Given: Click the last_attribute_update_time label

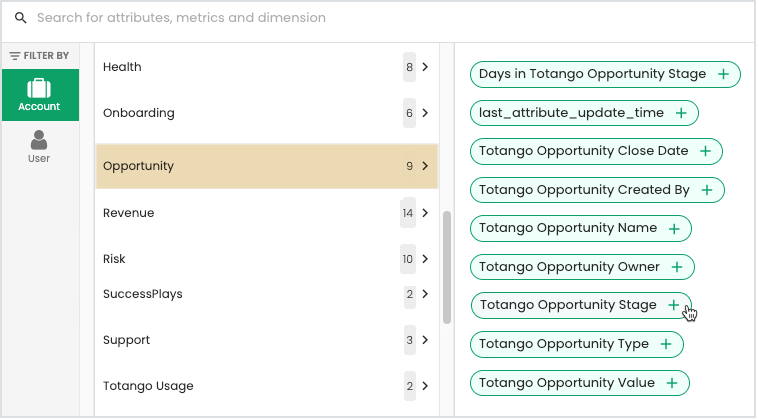Looking at the screenshot, I should click(571, 113).
